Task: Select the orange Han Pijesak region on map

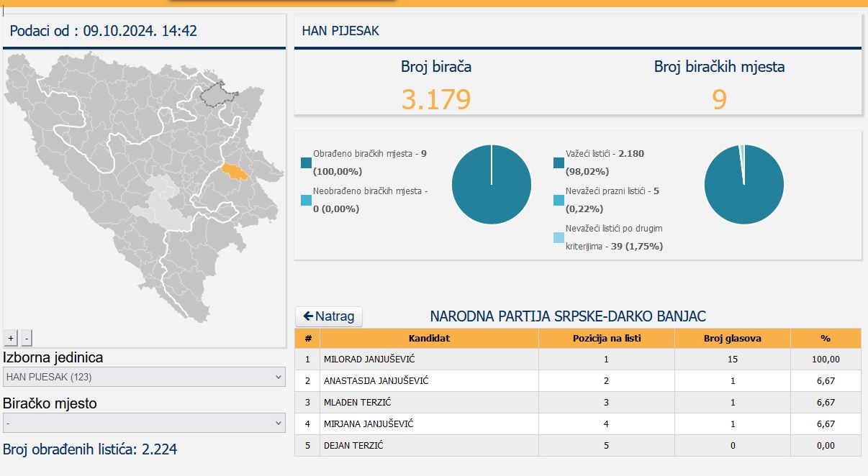Action: pos(235,172)
